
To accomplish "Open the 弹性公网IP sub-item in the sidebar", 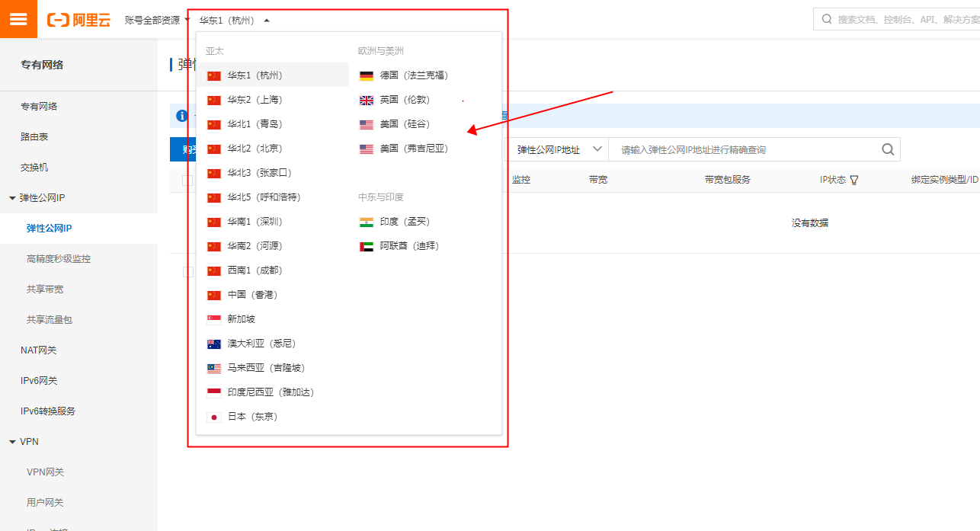I will pyautogui.click(x=78, y=229).
